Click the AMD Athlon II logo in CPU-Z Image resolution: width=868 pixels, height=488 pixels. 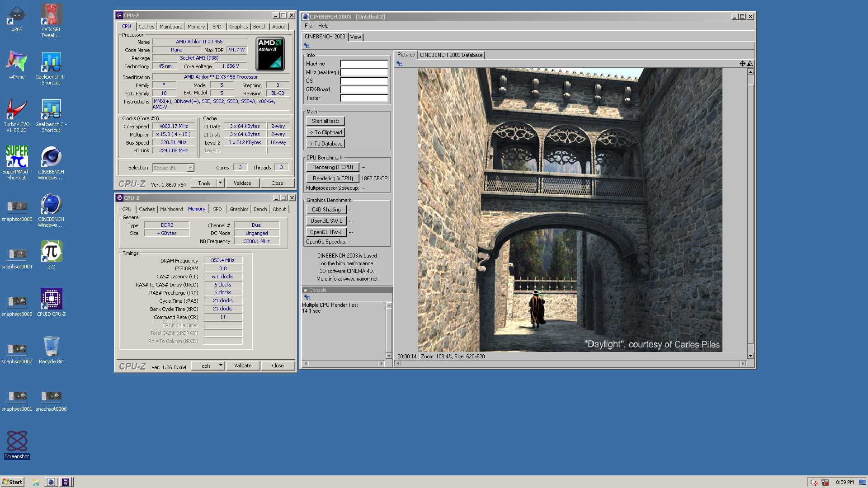point(270,54)
